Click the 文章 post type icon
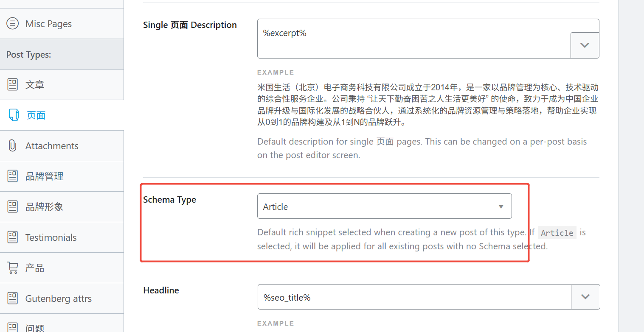 click(x=13, y=85)
